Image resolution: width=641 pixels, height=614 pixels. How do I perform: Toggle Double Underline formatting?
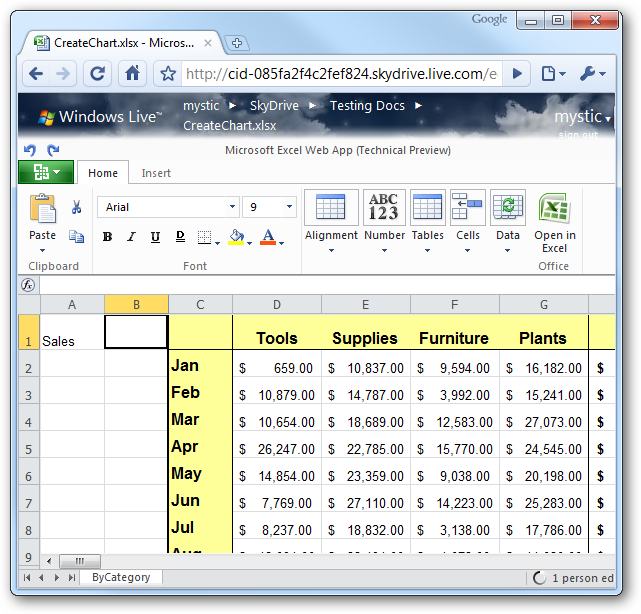click(x=180, y=237)
